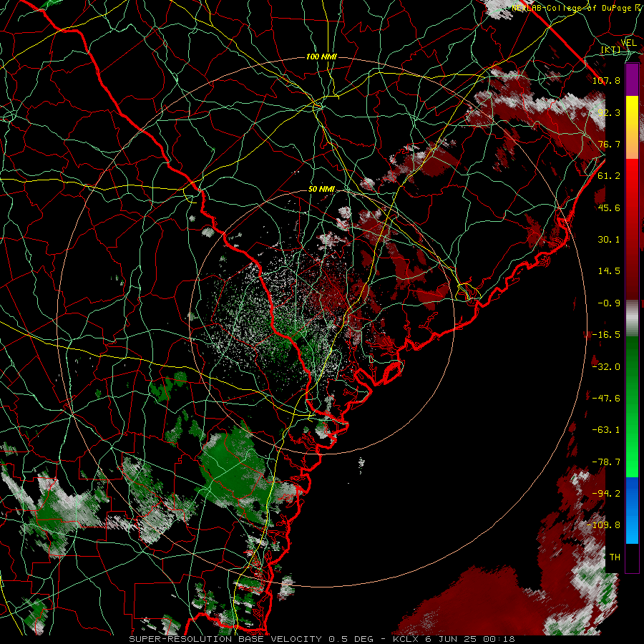Select the 107.8 legend value

coord(606,80)
